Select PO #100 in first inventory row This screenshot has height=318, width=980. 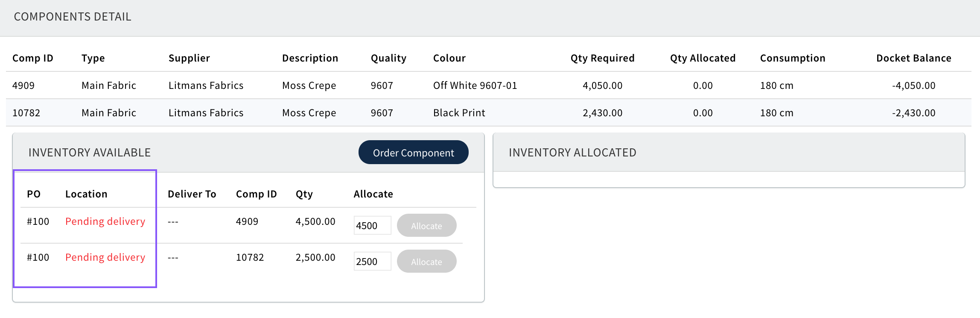click(x=38, y=221)
